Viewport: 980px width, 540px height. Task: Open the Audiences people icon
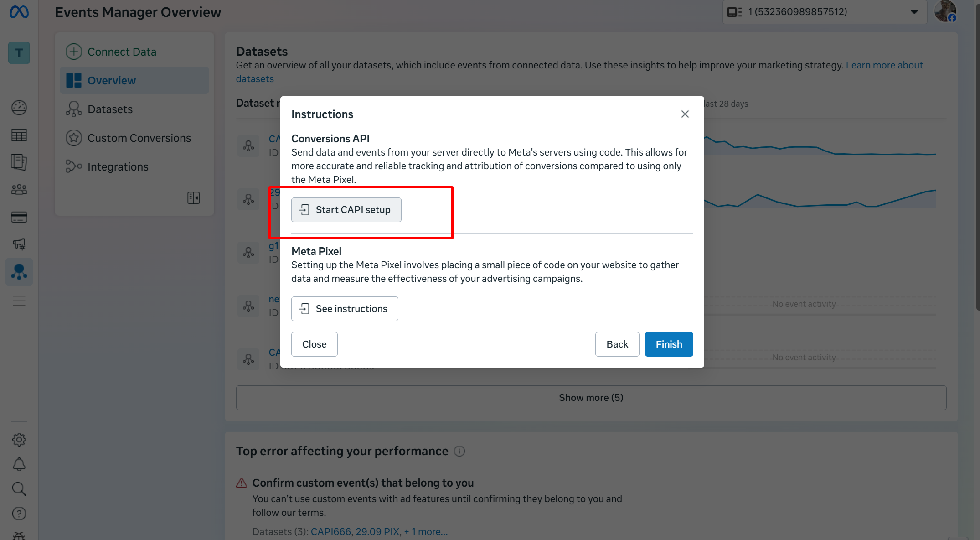[19, 190]
